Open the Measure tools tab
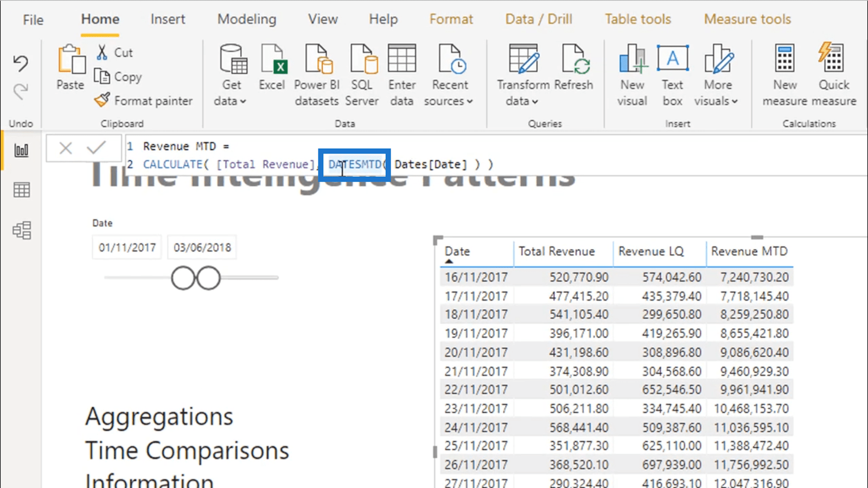Screen dimensions: 868x488 [748, 19]
